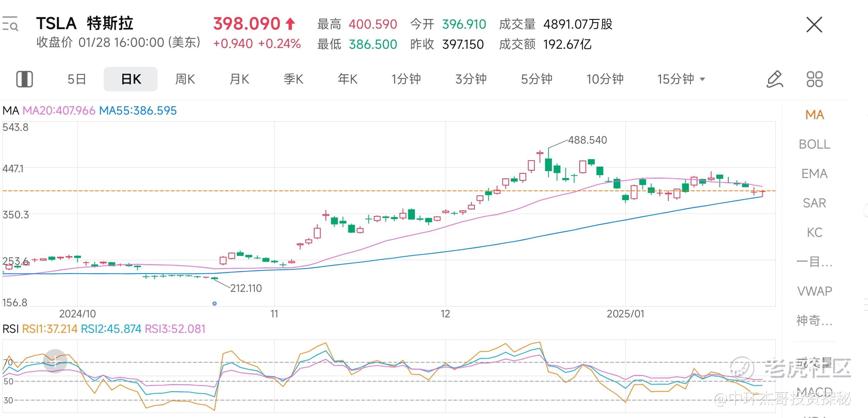Switch to the 季K quarterly tab
The width and height of the screenshot is (868, 418).
pyautogui.click(x=293, y=79)
